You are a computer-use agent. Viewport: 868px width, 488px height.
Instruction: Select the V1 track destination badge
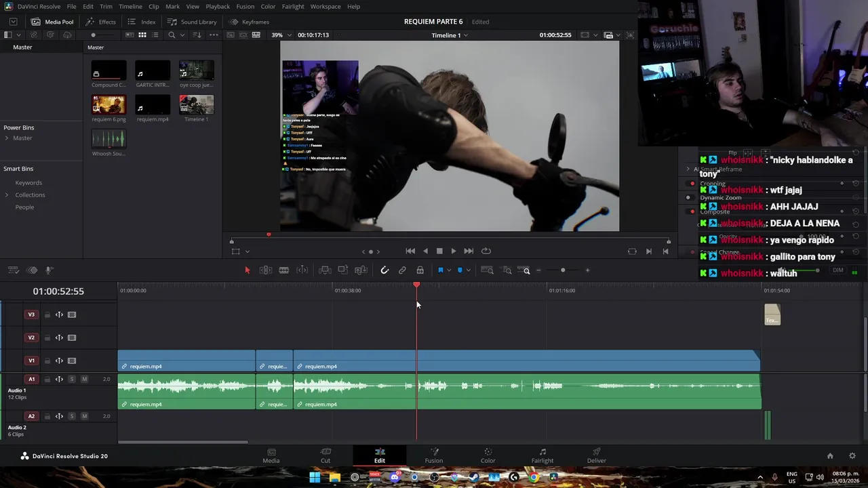(x=31, y=361)
